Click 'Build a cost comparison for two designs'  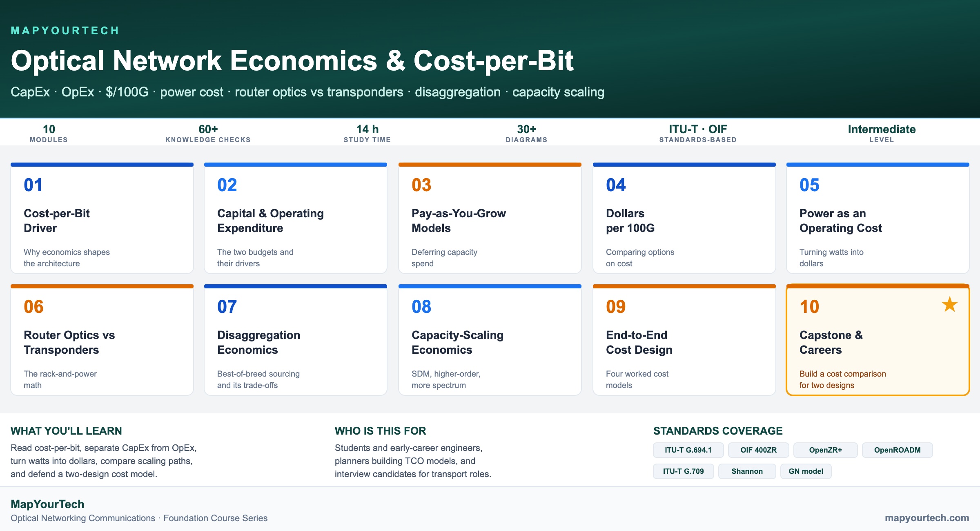843,379
